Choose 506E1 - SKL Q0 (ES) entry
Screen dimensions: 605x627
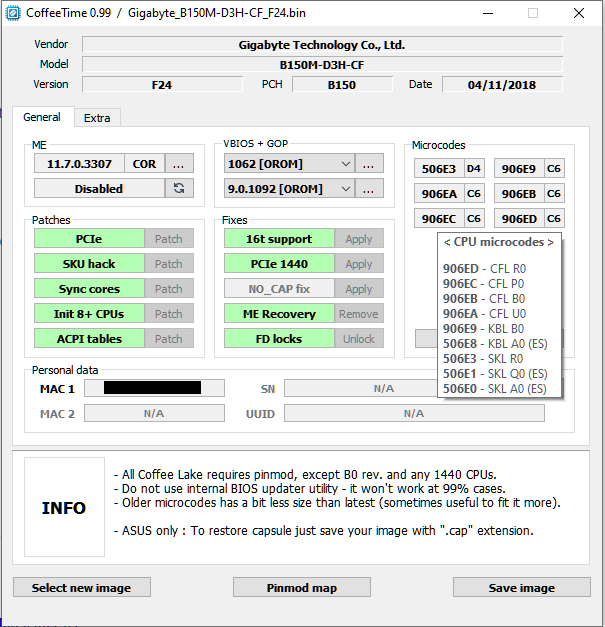(x=495, y=373)
